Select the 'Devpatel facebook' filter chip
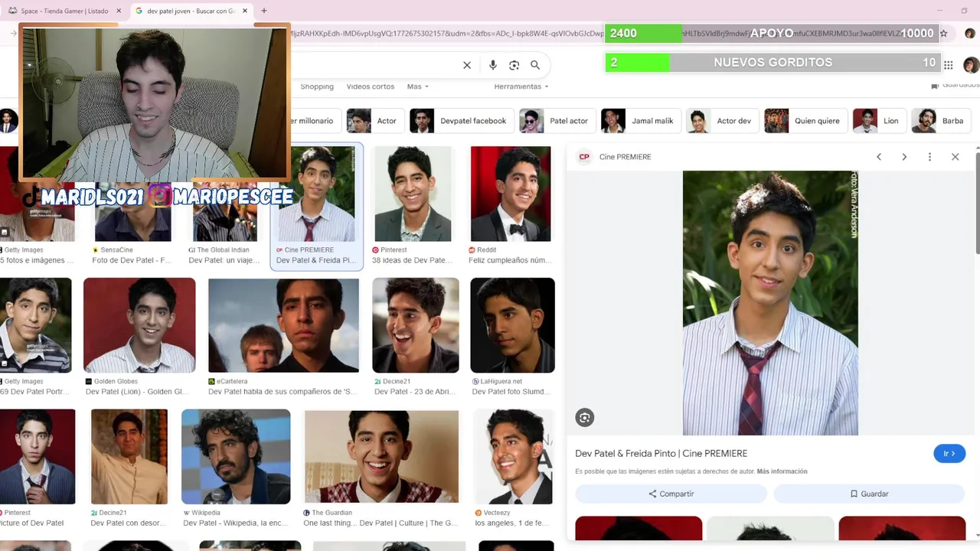The image size is (980, 551). (461, 121)
